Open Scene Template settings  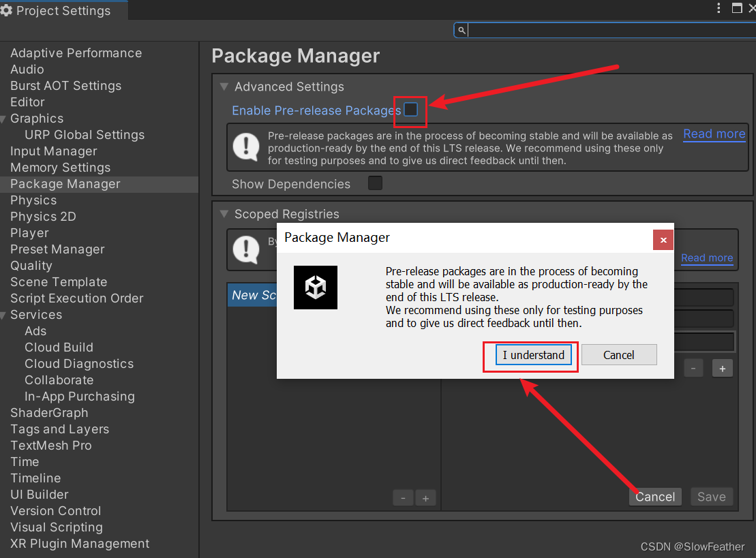(59, 282)
